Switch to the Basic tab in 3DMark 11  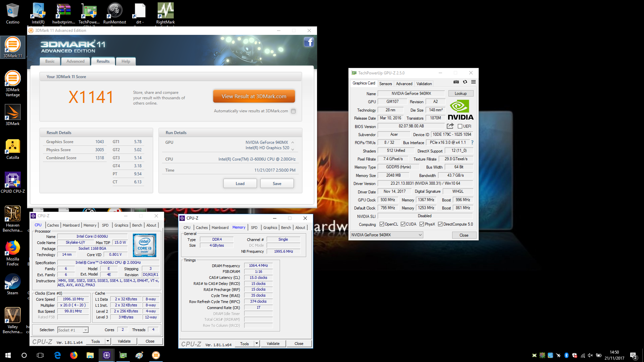pyautogui.click(x=50, y=61)
